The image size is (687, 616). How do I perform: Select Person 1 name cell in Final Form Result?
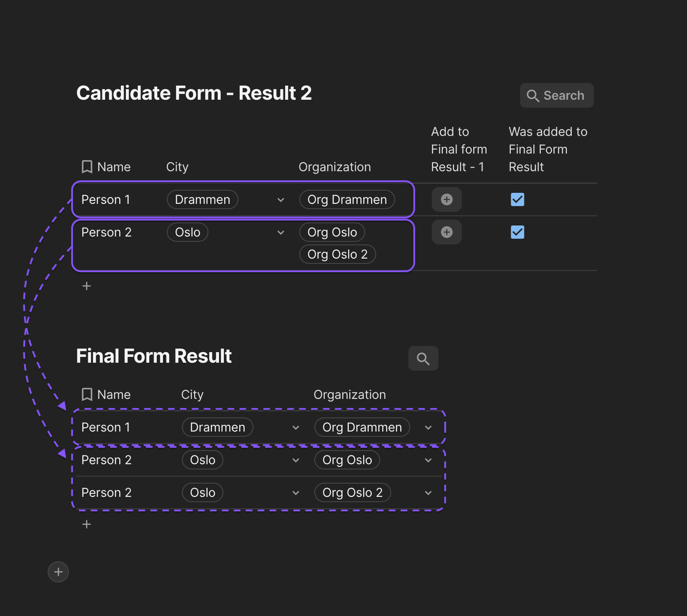106,427
